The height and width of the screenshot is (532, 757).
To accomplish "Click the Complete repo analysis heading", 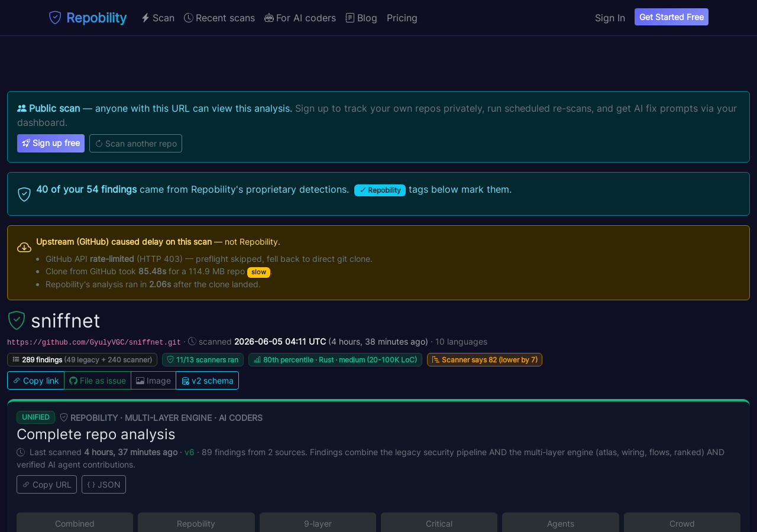I will [96, 434].
